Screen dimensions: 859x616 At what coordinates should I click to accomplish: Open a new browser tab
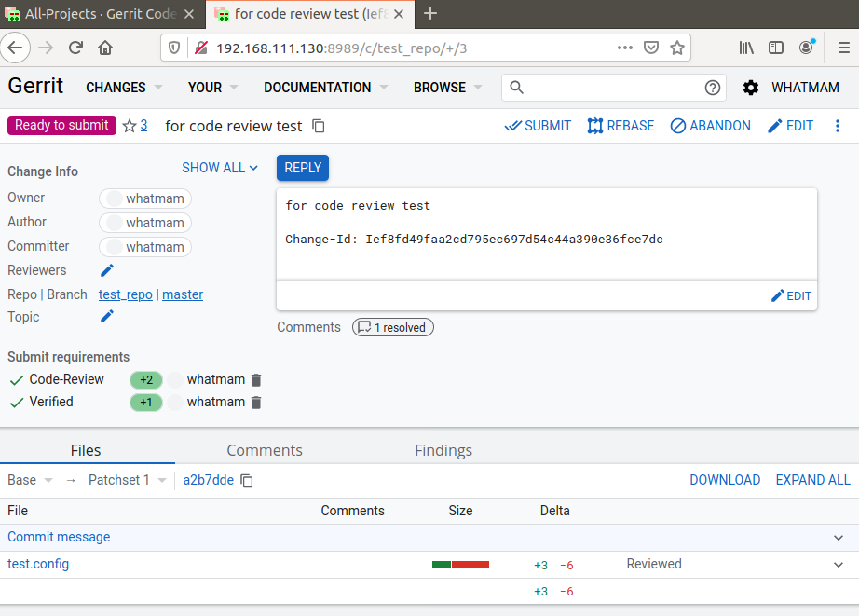click(x=430, y=14)
